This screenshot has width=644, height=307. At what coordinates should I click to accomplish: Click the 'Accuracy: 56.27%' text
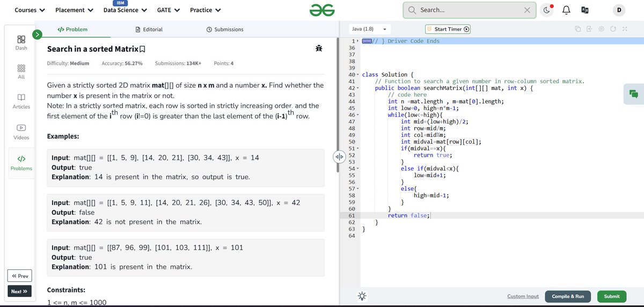point(122,63)
